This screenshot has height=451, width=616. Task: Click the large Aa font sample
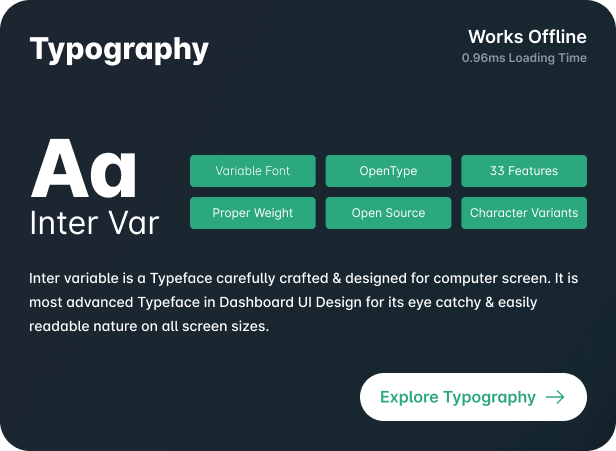[x=84, y=169]
